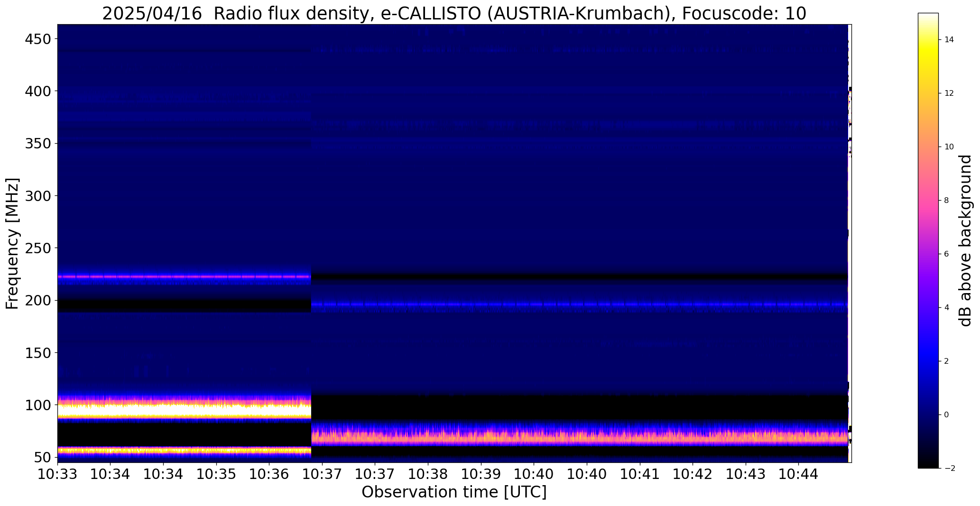Click the 10:44 time tick label
980x506 pixels.
[x=798, y=474]
